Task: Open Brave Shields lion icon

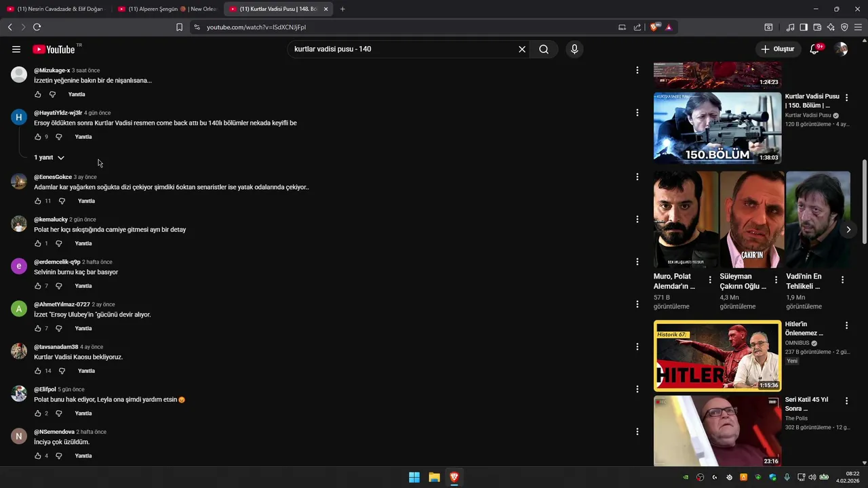Action: (x=654, y=27)
